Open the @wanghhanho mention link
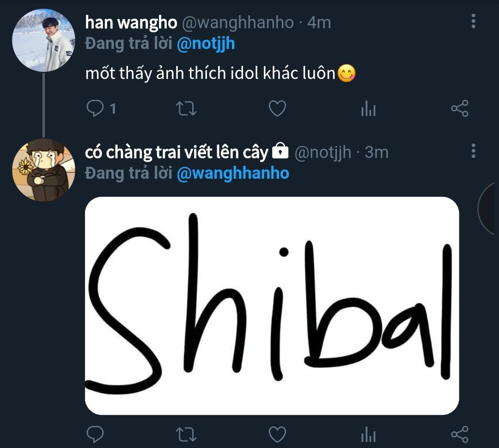499x448 pixels. point(233,173)
